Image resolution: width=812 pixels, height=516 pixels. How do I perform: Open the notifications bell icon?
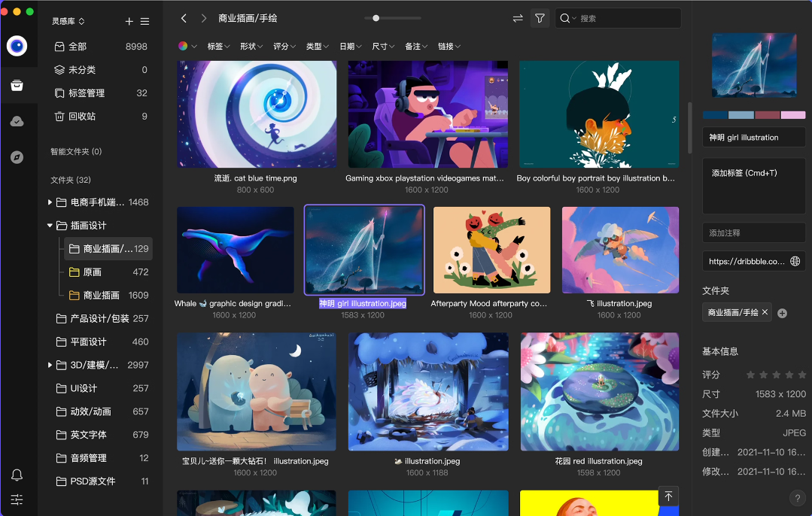pyautogui.click(x=17, y=475)
